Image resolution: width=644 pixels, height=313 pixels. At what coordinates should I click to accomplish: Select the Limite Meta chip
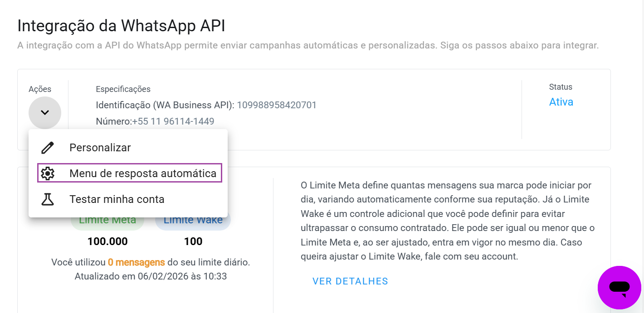tap(107, 220)
